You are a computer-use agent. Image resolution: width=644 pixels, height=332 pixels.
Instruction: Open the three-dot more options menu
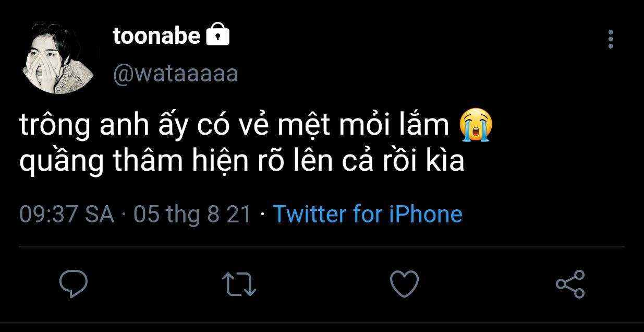611,40
